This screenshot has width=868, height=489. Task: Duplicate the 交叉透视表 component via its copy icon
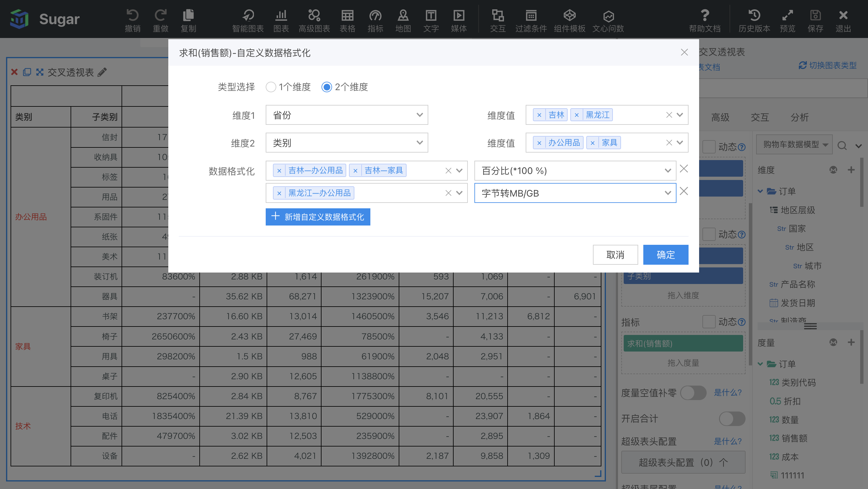point(27,72)
